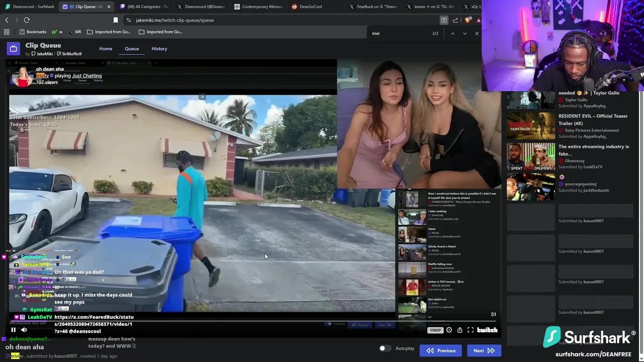644x362 pixels.
Task: Click the Clip Queue TV logo icon
Action: tap(14, 49)
